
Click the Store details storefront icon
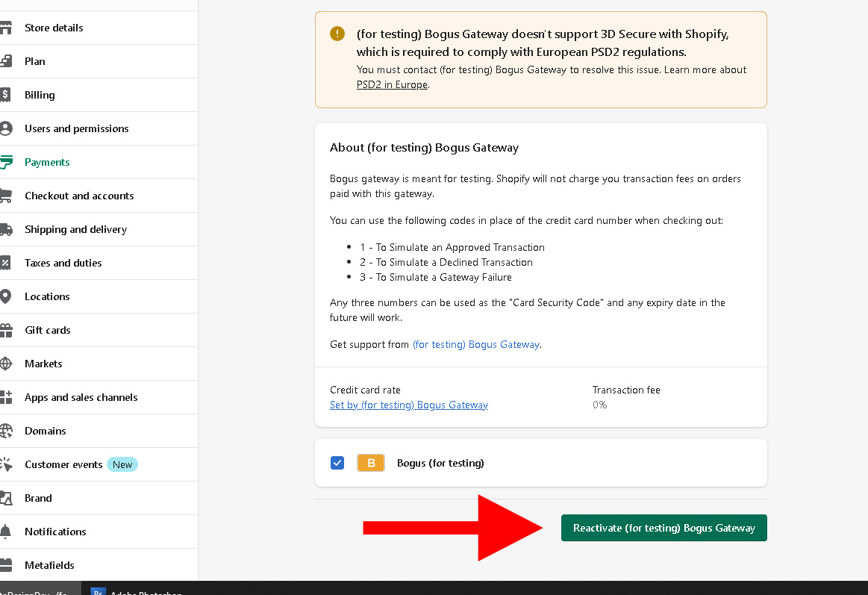pos(5,28)
